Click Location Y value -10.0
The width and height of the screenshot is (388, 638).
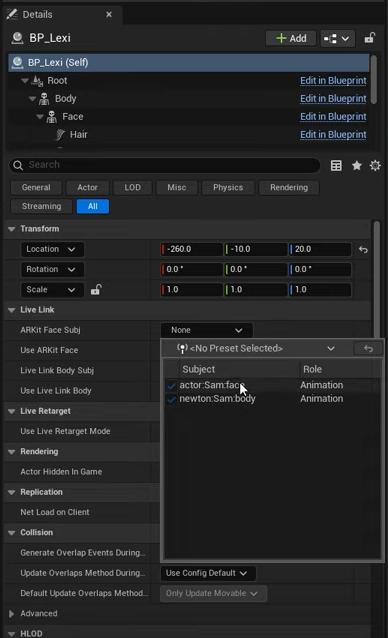pos(256,249)
